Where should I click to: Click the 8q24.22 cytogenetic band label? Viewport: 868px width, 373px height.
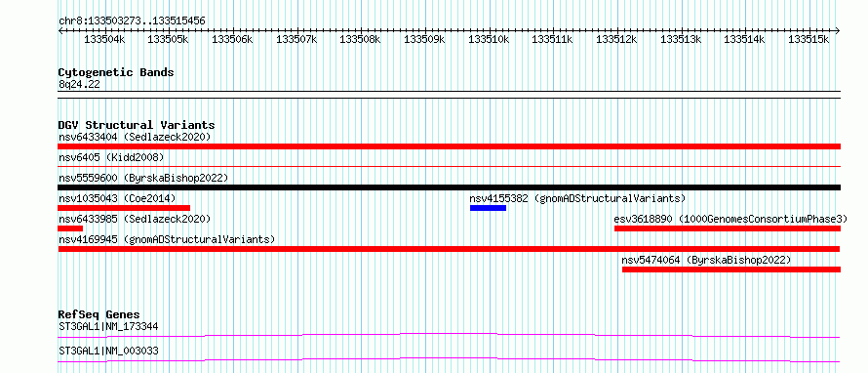point(79,85)
